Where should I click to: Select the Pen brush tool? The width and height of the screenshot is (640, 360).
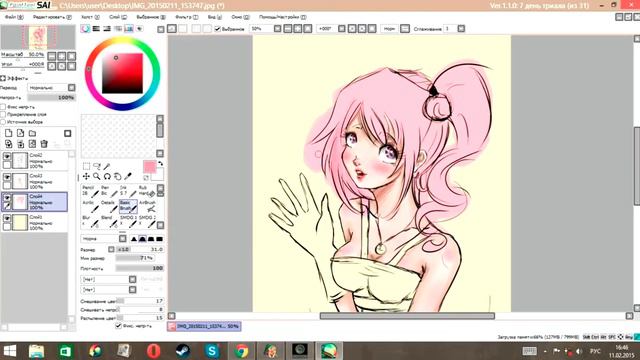109,191
